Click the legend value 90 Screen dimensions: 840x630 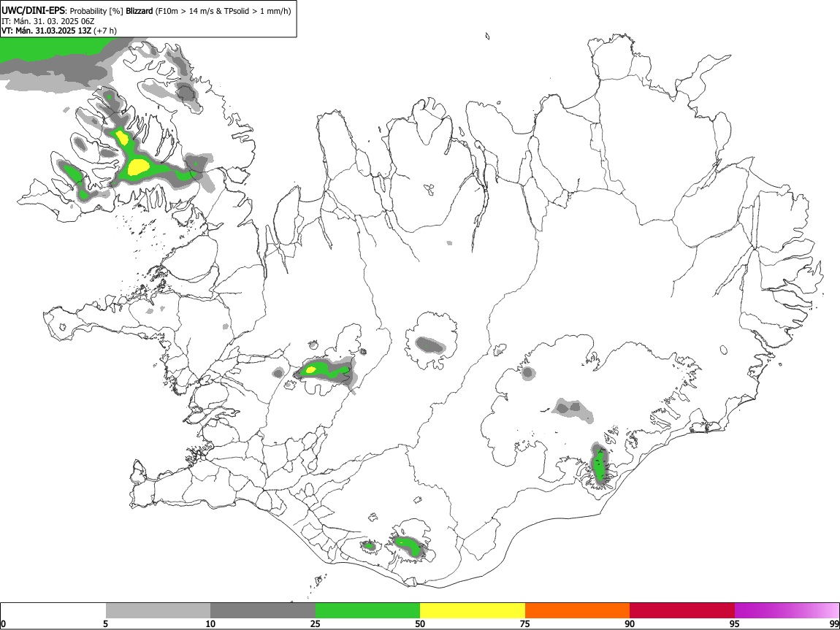[630, 623]
